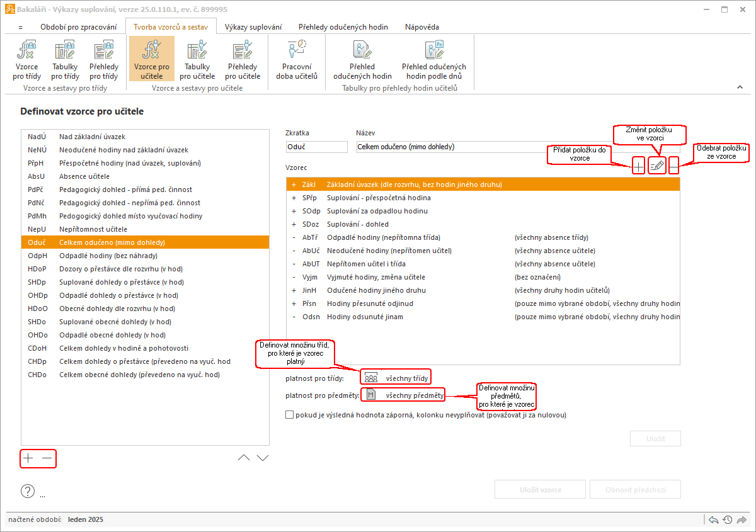
Task: Enable checkbox for negative result value
Action: coord(290,415)
